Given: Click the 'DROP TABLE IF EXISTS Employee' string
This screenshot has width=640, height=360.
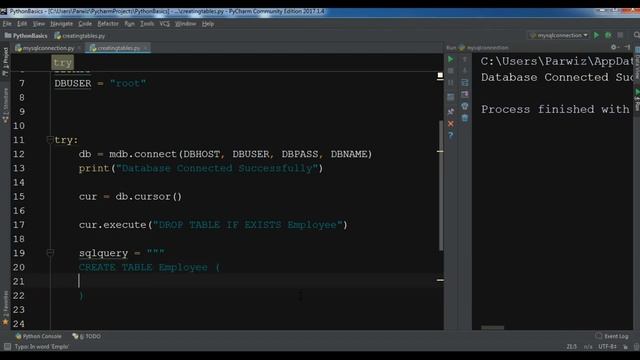Looking at the screenshot, I should point(247,225).
